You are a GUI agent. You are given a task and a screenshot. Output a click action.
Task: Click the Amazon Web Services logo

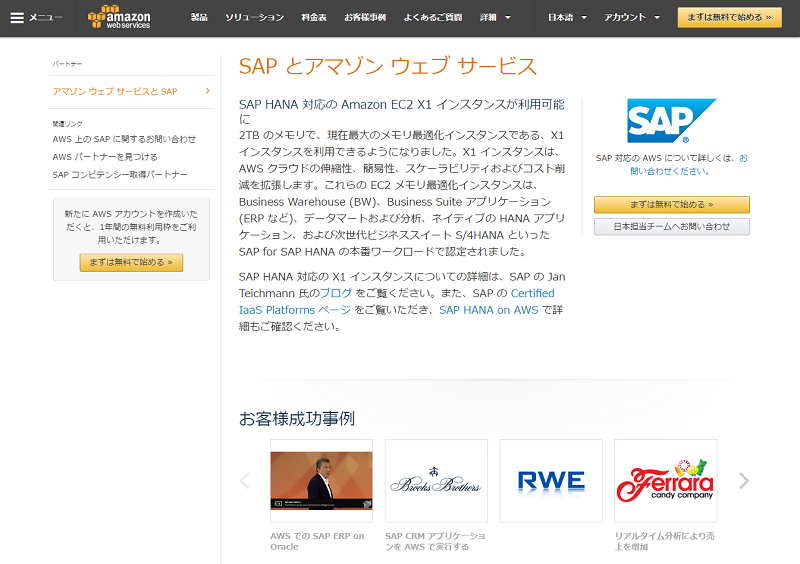(x=119, y=17)
